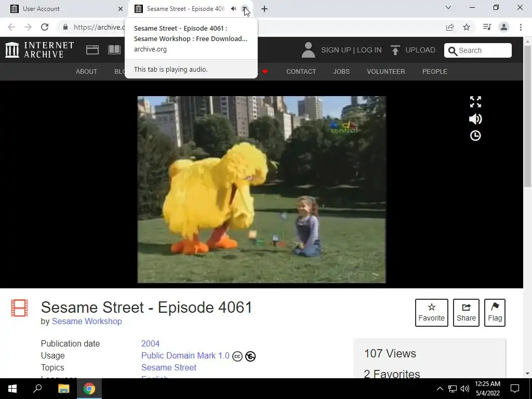Click the Search input field
This screenshot has width=532, height=399.
[x=478, y=50]
